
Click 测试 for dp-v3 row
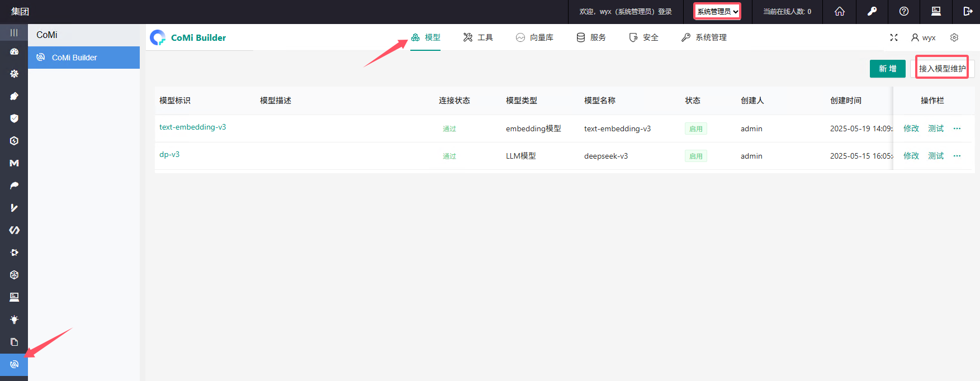pyautogui.click(x=936, y=156)
